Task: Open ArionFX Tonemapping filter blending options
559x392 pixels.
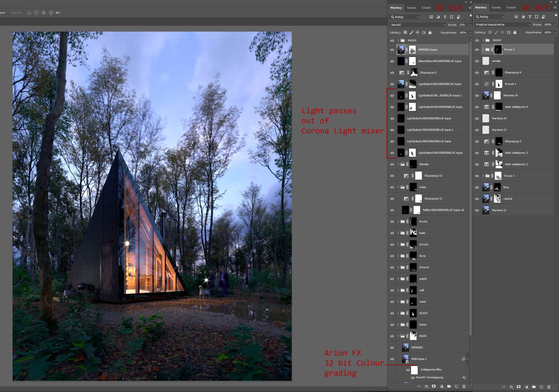Action: [464, 378]
